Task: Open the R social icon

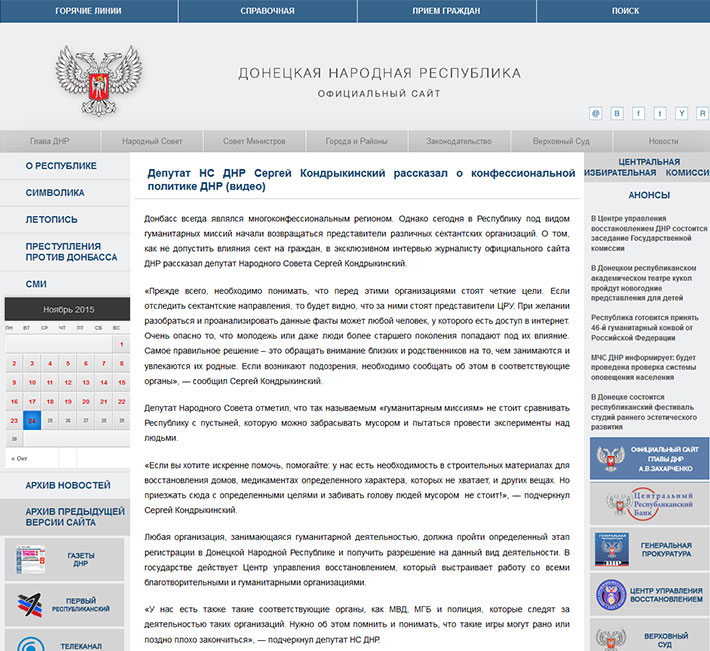Action: tap(702, 113)
